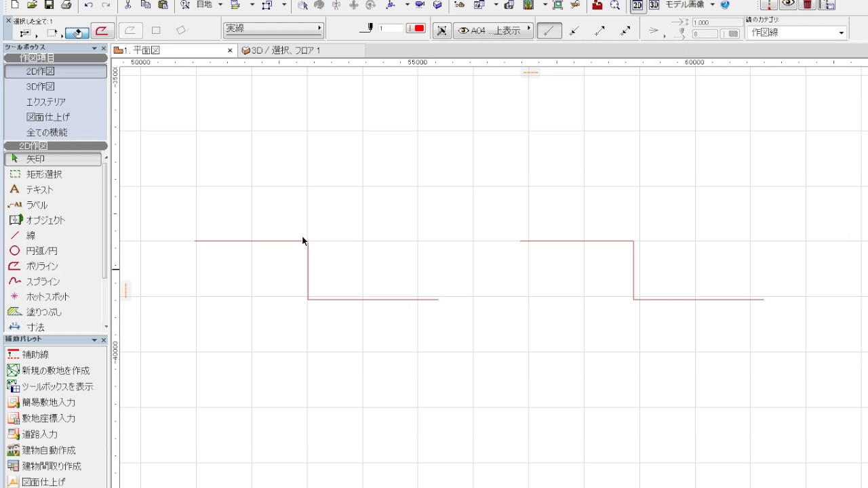Select 全ての機能 from the list

click(x=56, y=132)
